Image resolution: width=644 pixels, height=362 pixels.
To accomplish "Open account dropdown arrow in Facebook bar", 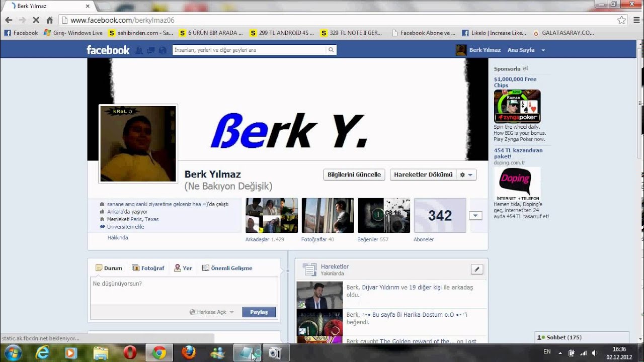I will coord(543,50).
